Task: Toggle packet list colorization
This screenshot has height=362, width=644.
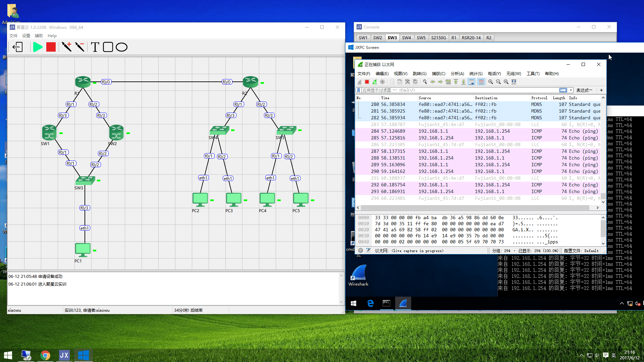Action: point(481,82)
